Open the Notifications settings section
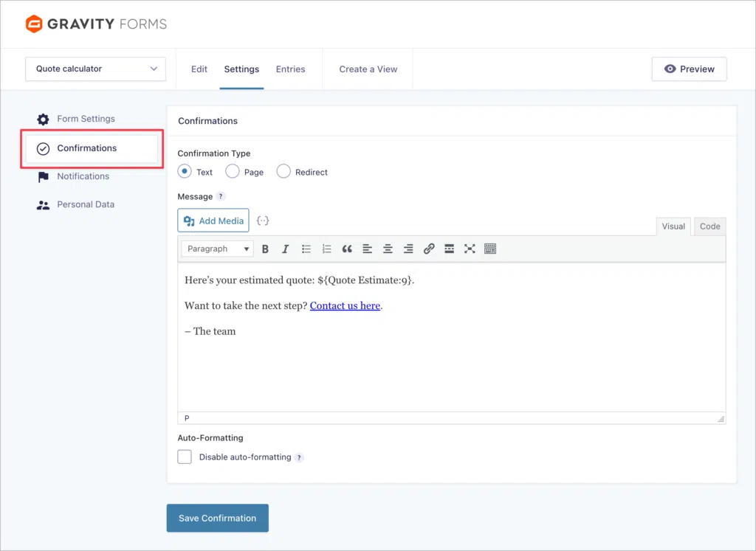 point(82,176)
